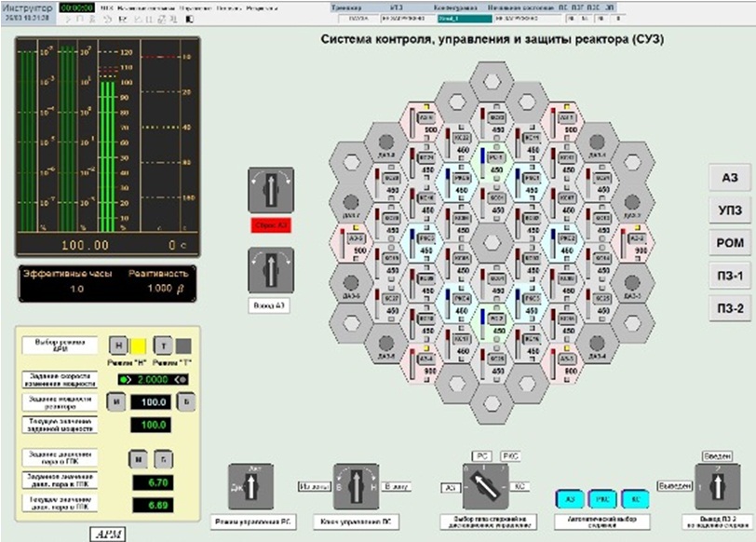Switch the Режим управления РС key
Screen dimensions: 756x542
[250, 486]
